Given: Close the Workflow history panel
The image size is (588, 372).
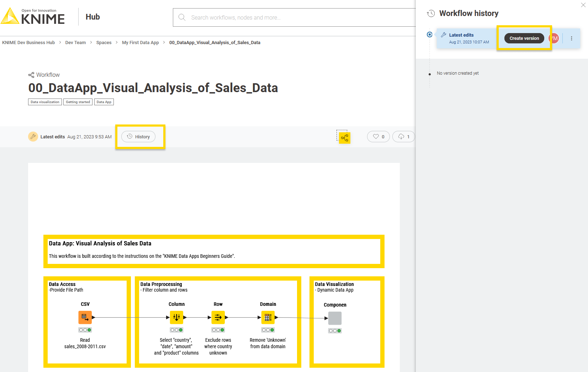Looking at the screenshot, I should (583, 5).
